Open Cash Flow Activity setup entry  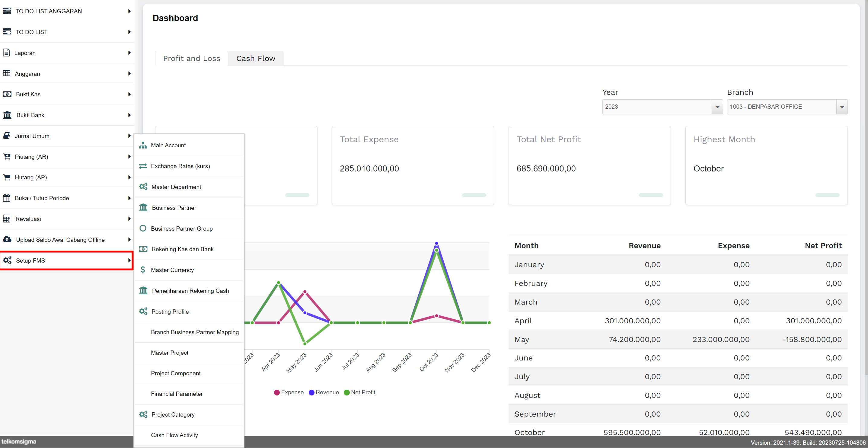[x=174, y=435]
